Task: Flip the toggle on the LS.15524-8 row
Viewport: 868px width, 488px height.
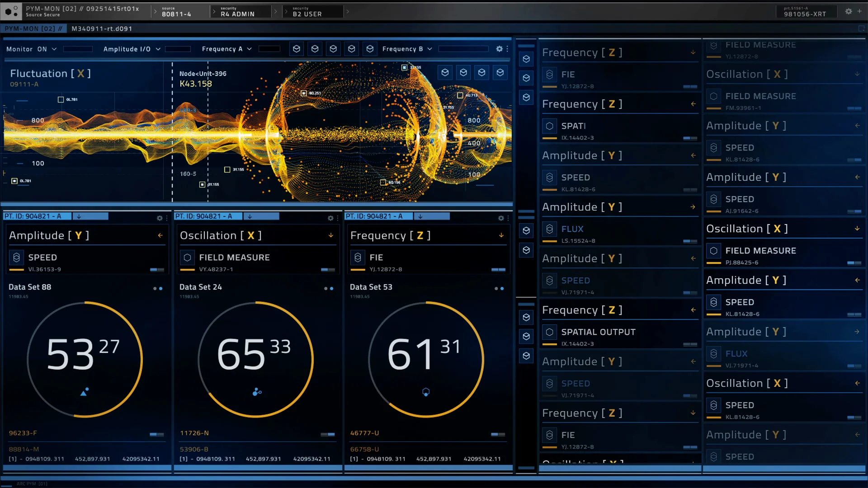Action: [690, 241]
